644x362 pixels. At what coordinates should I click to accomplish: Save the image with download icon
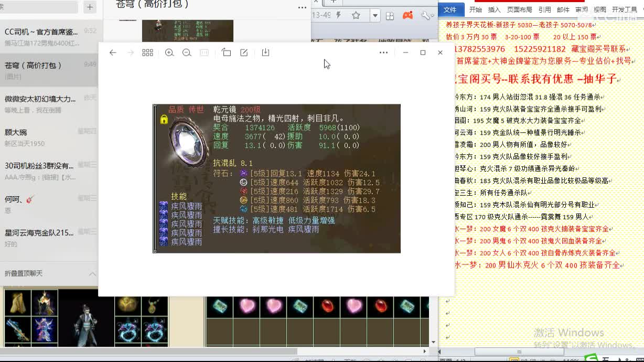coord(265,52)
